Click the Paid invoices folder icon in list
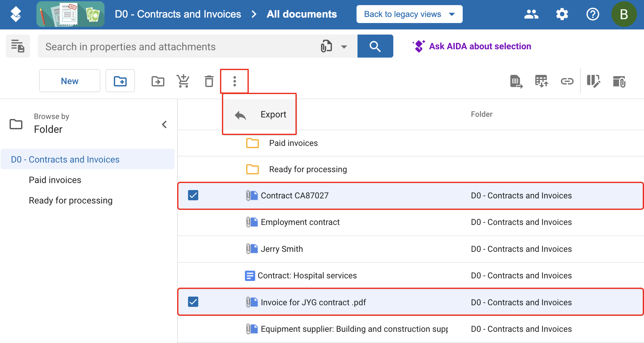 (253, 143)
